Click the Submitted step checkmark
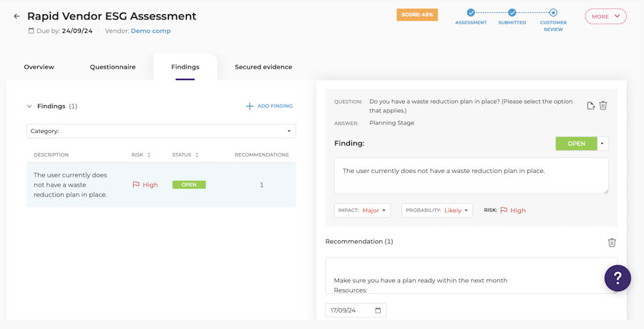This screenshot has width=644, height=329. (x=512, y=13)
